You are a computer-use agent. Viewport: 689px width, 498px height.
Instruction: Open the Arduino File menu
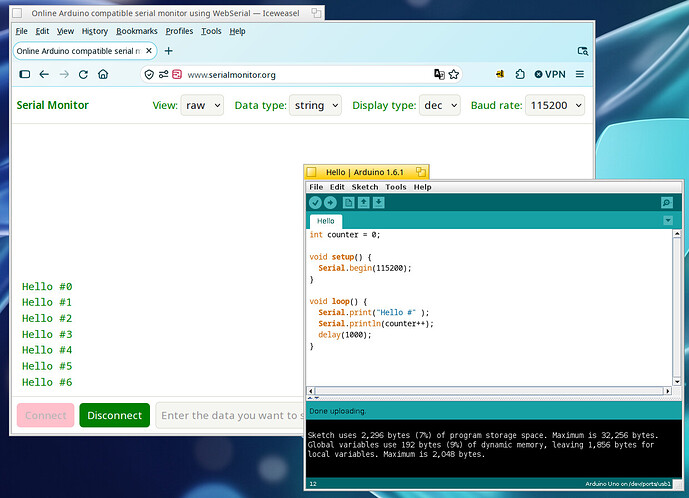click(x=316, y=187)
